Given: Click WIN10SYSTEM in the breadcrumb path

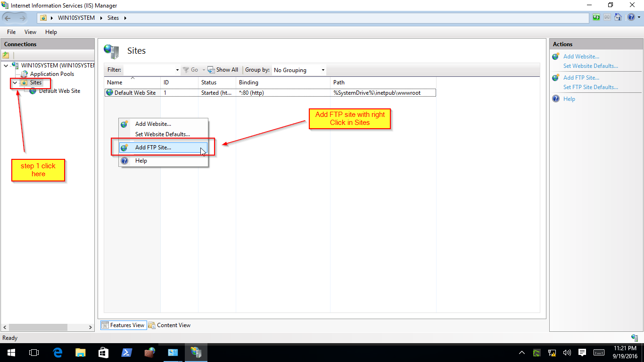Looking at the screenshot, I should 76,18.
